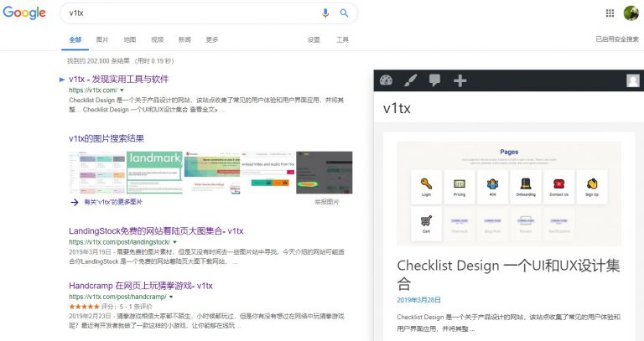Click the 404 icon card
This screenshot has height=341, width=644.
point(492,187)
